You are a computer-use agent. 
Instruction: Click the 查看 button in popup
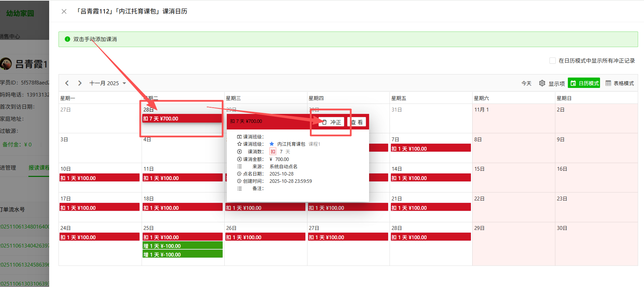point(357,122)
